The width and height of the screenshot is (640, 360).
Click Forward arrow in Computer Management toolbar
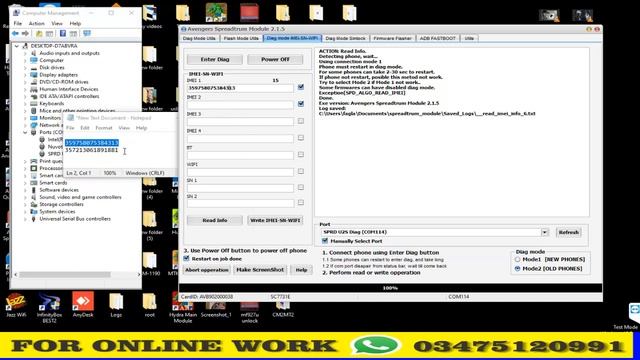tap(25, 33)
